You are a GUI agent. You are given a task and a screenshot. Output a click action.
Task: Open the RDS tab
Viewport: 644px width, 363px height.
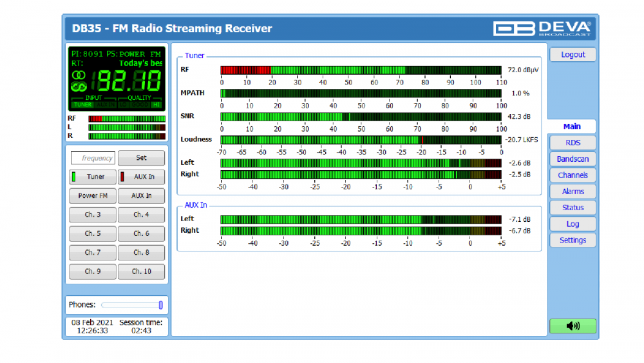click(x=573, y=142)
